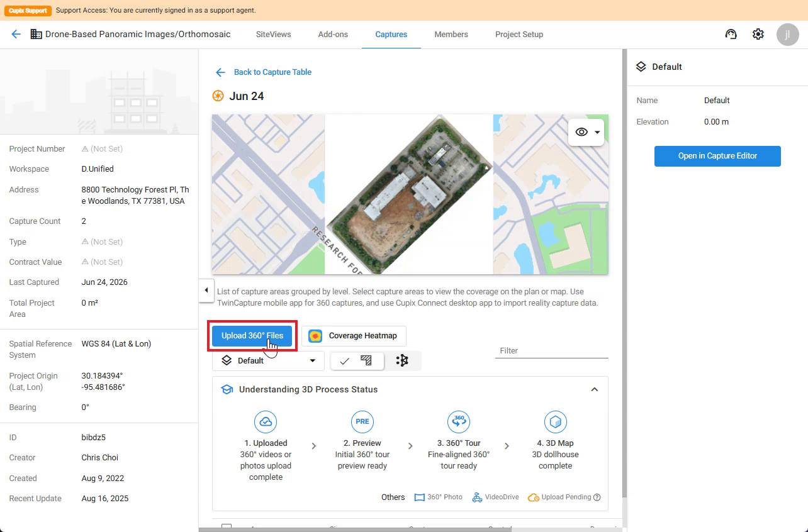The height and width of the screenshot is (532, 808).
Task: Open the Upload Pending help question mark
Action: 597,497
